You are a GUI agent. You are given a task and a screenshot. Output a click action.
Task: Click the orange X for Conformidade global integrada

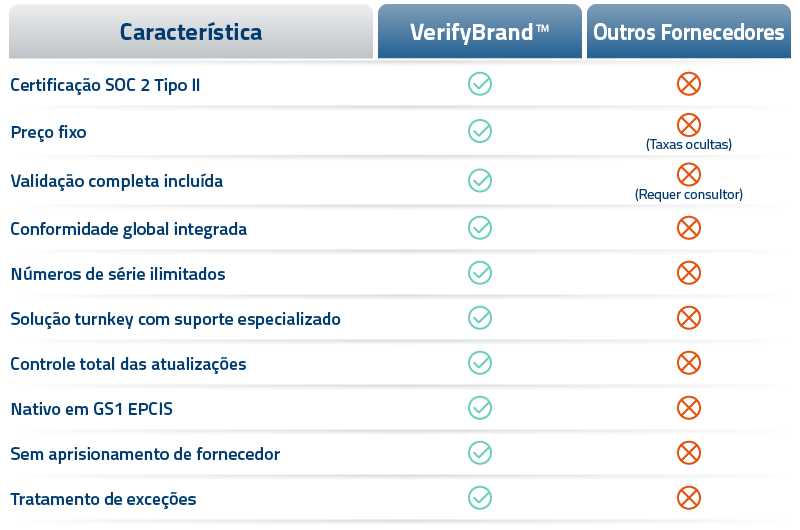coord(689,228)
